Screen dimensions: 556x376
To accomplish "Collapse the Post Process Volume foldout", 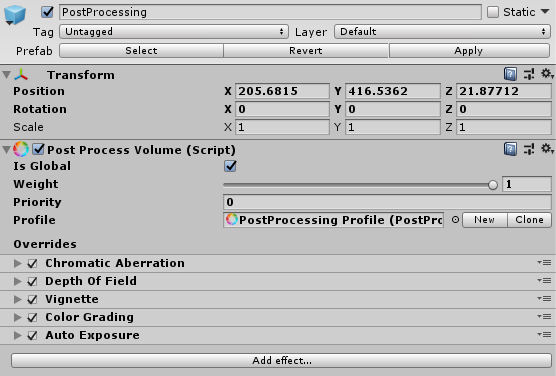I will click(6, 150).
